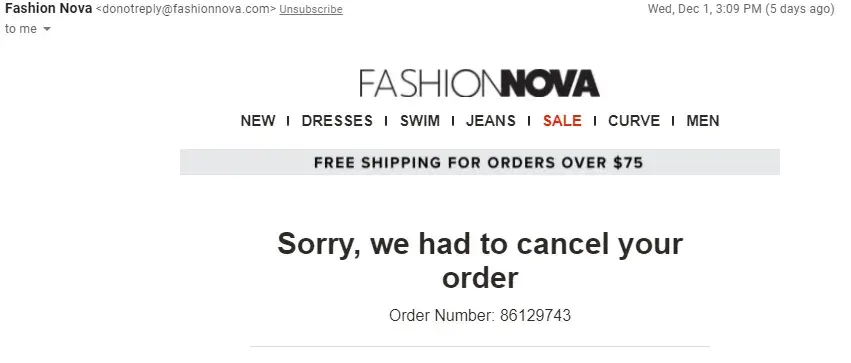The image size is (851, 363).
Task: Click the Unsubscribe link
Action: click(x=311, y=9)
